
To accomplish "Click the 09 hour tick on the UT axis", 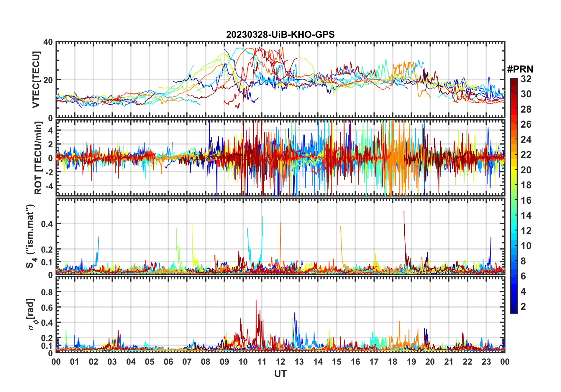I will point(224,362).
